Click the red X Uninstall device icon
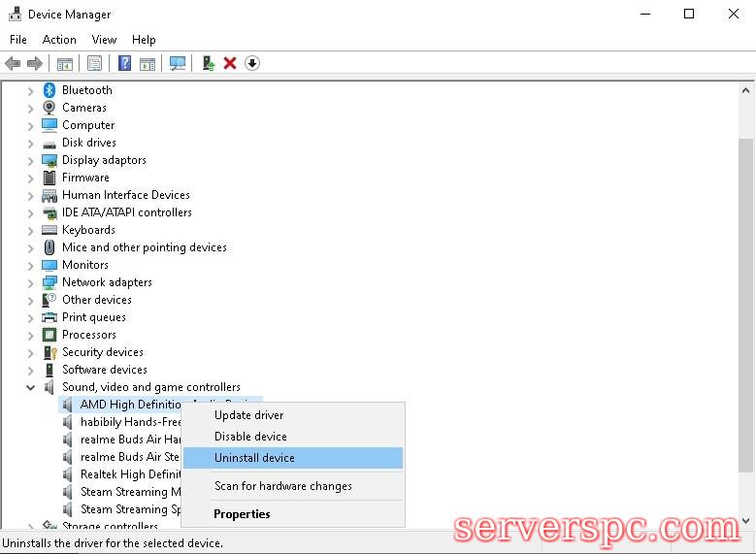Screen dimensions: 756x554 click(x=230, y=63)
